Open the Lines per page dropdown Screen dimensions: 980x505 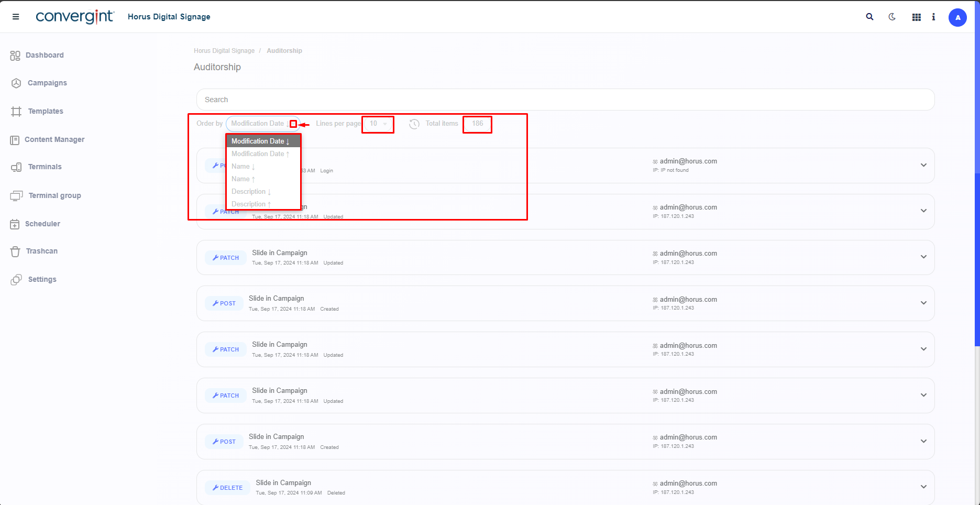378,124
